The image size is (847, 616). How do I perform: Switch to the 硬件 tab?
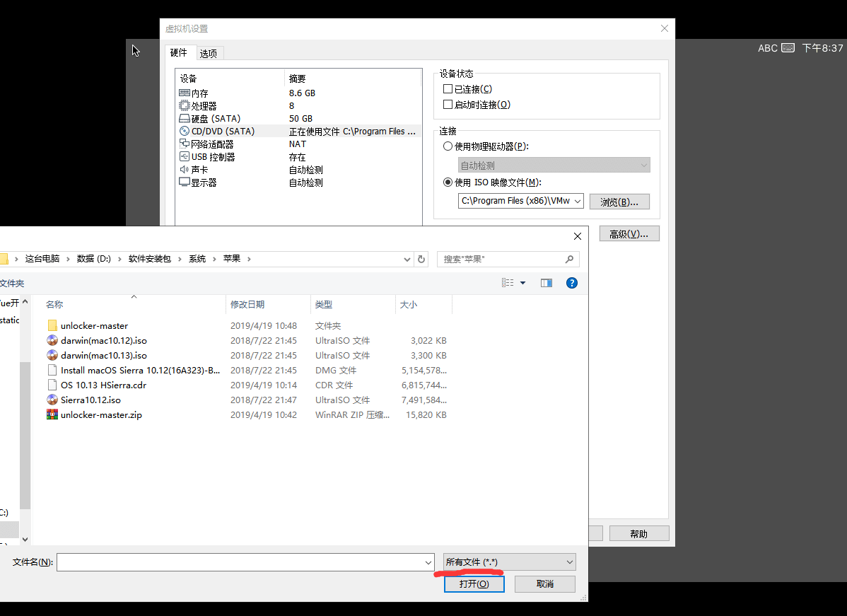tap(179, 53)
